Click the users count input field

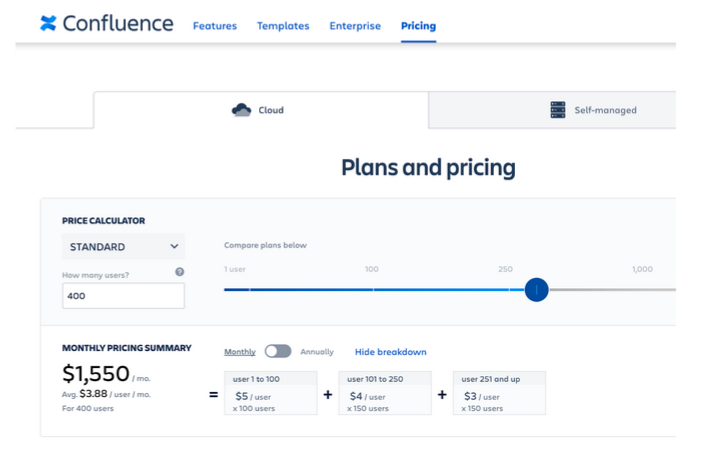point(123,296)
